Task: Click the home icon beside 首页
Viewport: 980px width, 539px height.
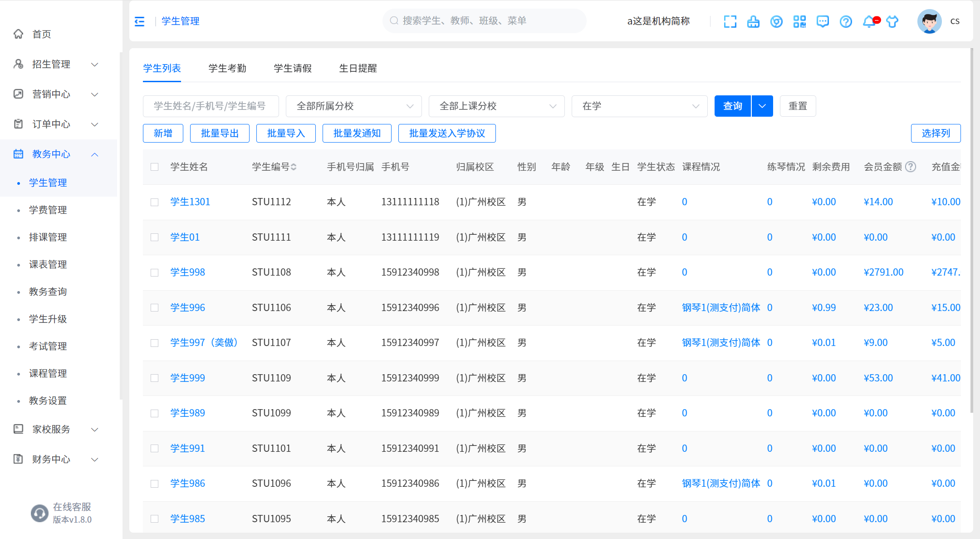Action: coord(18,34)
